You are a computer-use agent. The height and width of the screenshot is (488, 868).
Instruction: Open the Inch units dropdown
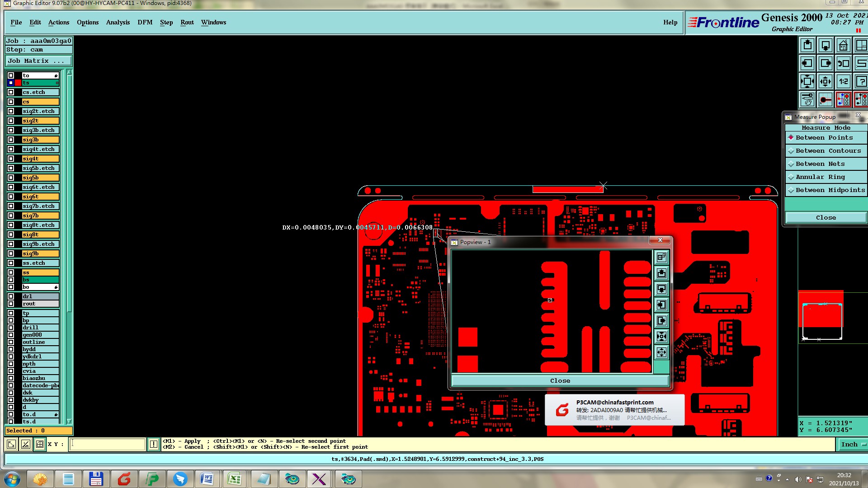point(853,445)
